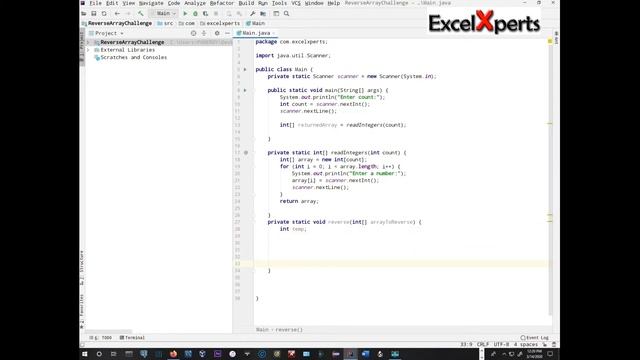The width and height of the screenshot is (640, 360).
Task: Build project with the hammer icon
Action: pyautogui.click(x=141, y=13)
